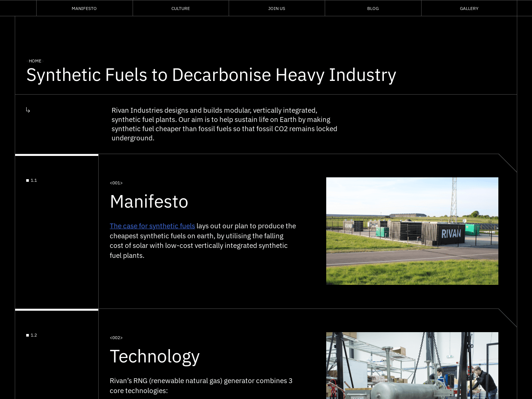532x399 pixels.
Task: Click the diagonal corner cut of Manifesto section
Action: click(507, 163)
